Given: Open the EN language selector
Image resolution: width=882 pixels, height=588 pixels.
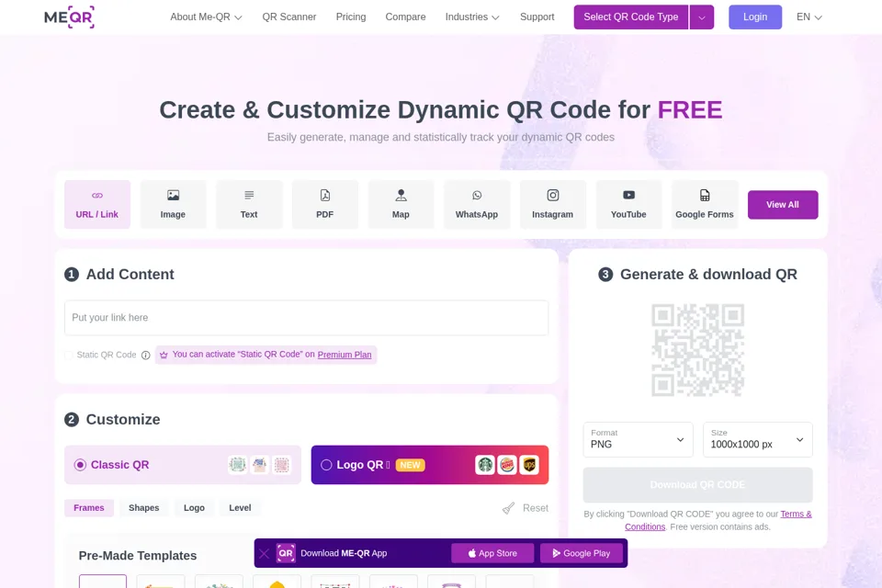Looking at the screenshot, I should click(x=808, y=17).
